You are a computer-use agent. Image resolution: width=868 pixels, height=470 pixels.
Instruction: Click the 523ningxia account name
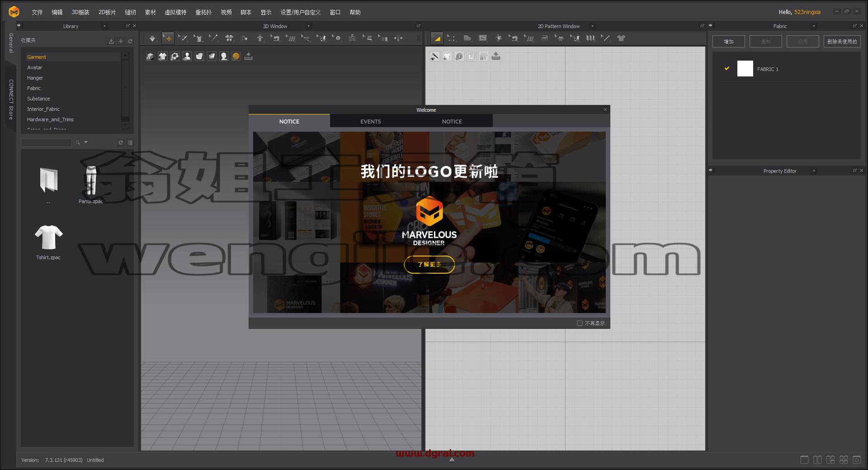point(807,12)
